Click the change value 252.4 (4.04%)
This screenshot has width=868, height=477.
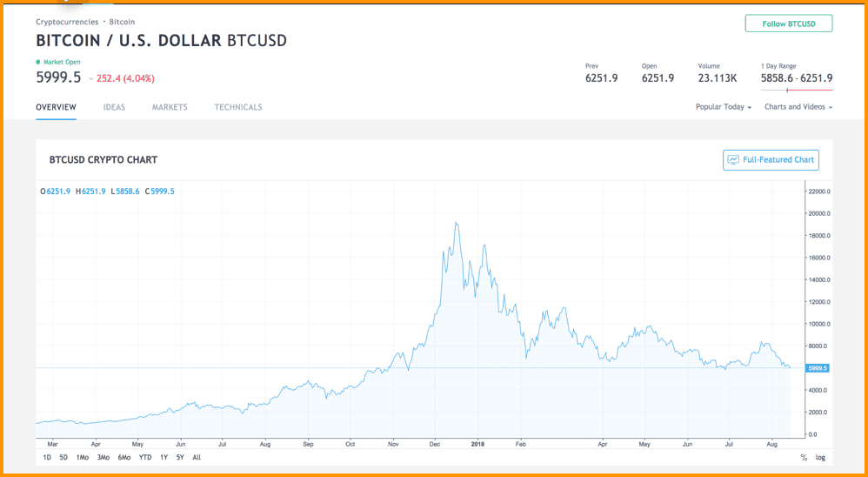pos(125,78)
